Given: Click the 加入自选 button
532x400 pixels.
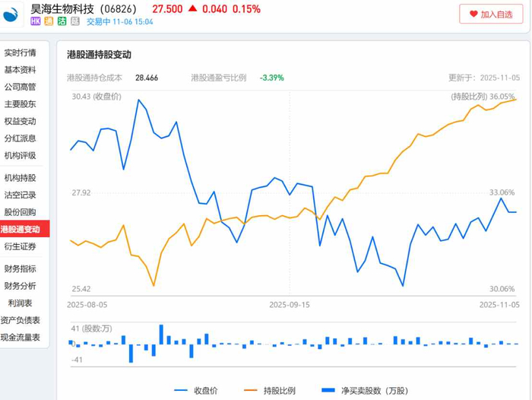Looking at the screenshot, I should [491, 14].
